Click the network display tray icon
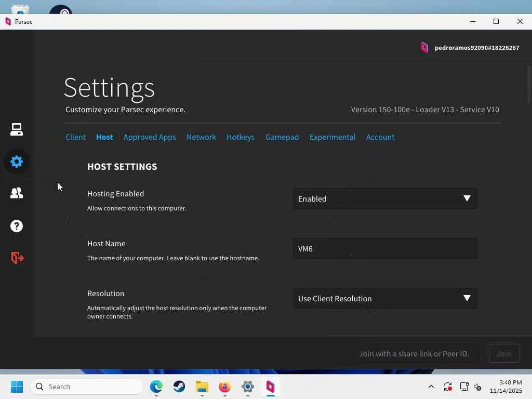Image resolution: width=532 pixels, height=399 pixels. (x=464, y=387)
